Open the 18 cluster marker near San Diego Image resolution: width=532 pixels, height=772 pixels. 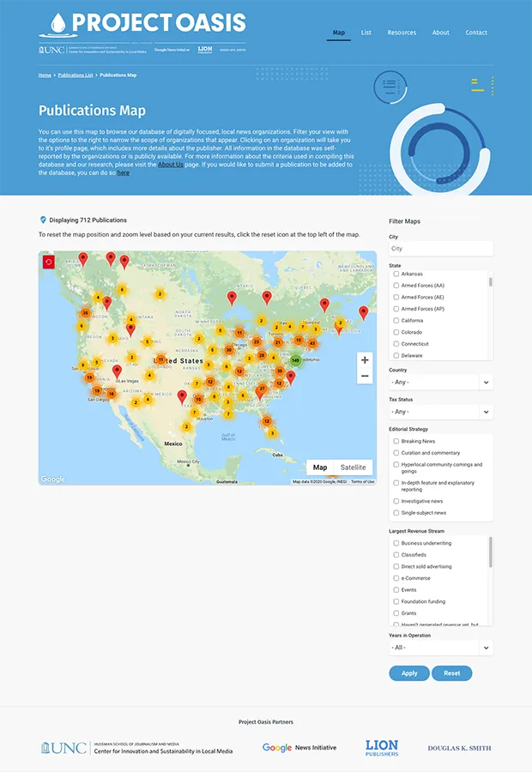click(112, 394)
